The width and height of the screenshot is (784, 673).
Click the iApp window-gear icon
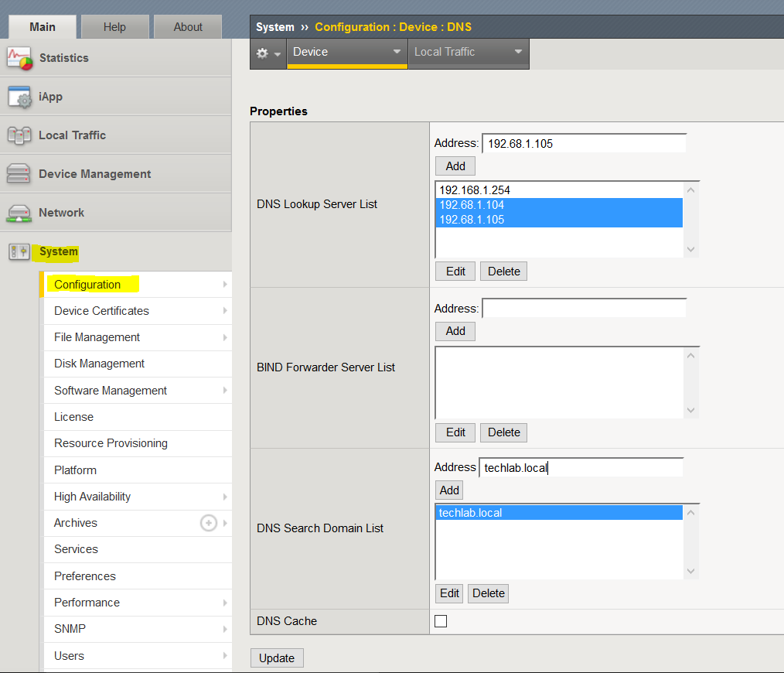pos(19,97)
